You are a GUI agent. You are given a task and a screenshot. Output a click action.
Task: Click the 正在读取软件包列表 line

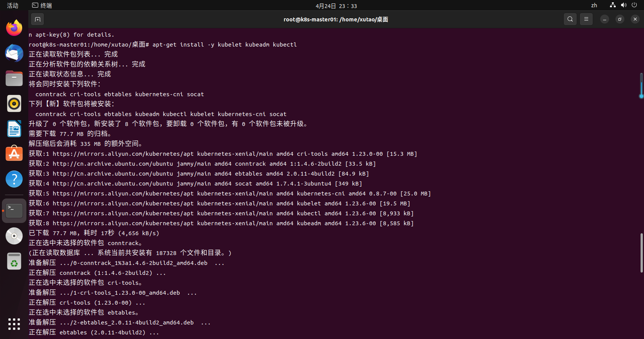[73, 55]
